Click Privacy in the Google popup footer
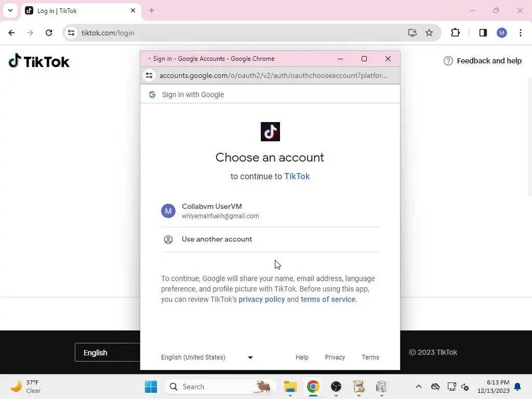The height and width of the screenshot is (399, 532). [335, 357]
